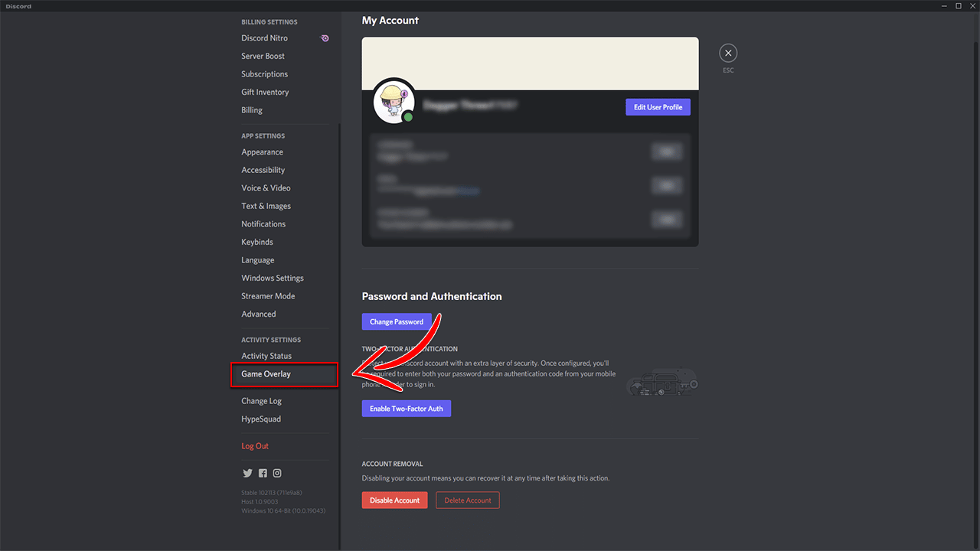
Task: Click the Nitro badge icon
Action: pyautogui.click(x=325, y=38)
